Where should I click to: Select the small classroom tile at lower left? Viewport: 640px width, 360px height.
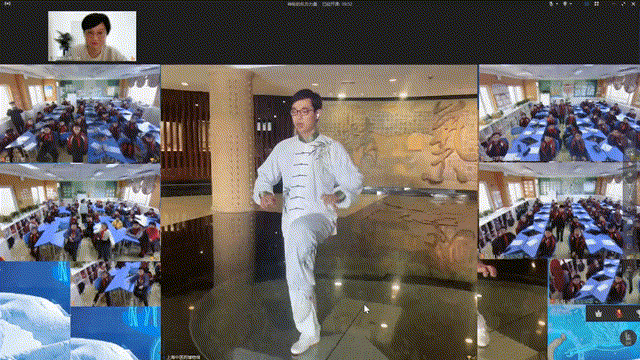click(116, 284)
